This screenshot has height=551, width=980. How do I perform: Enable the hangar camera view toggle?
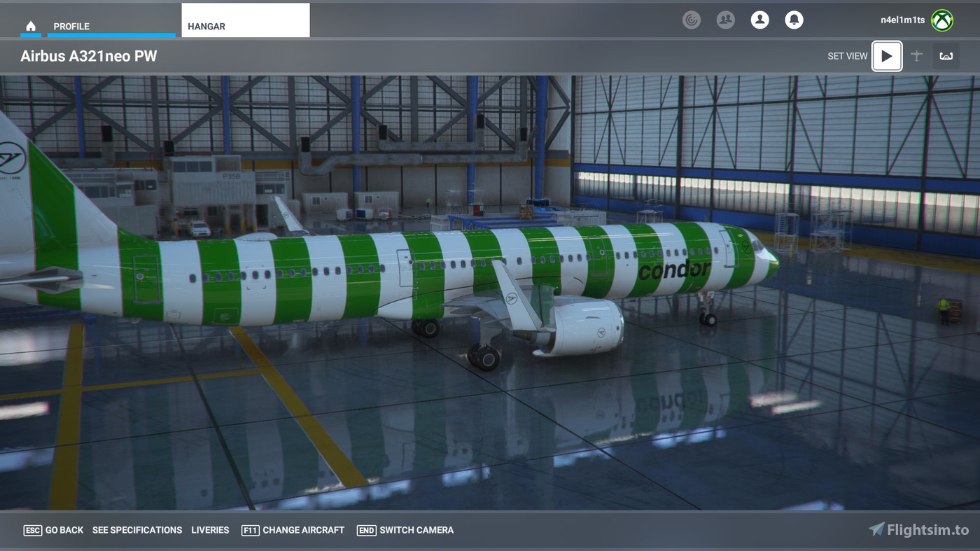tap(943, 56)
